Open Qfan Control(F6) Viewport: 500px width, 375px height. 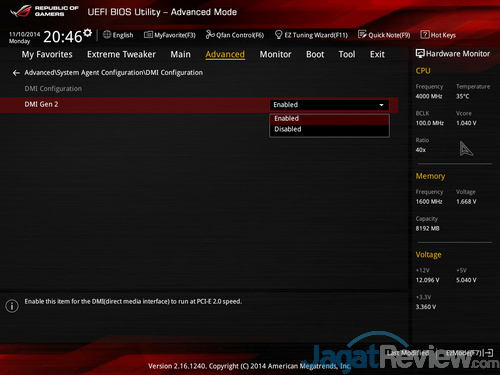(x=235, y=35)
